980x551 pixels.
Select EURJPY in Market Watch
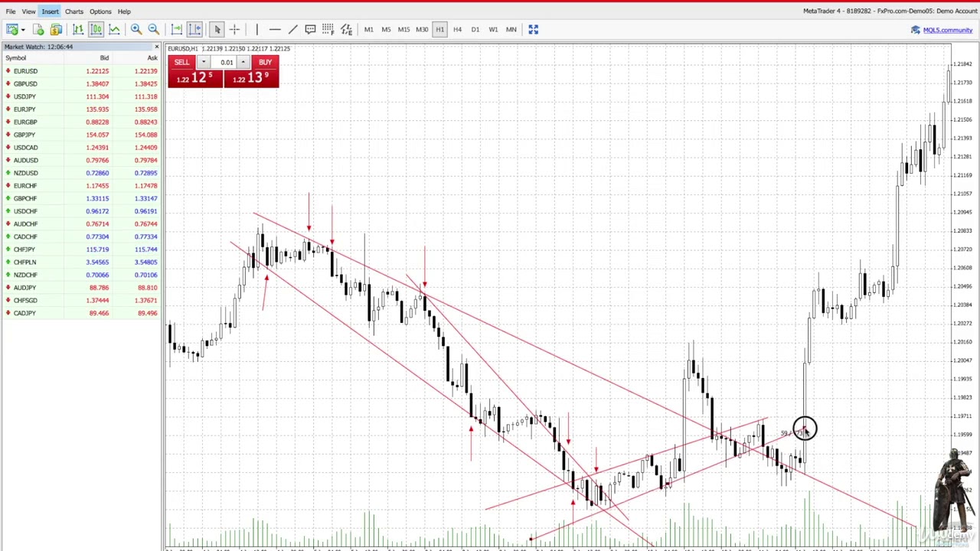80,109
